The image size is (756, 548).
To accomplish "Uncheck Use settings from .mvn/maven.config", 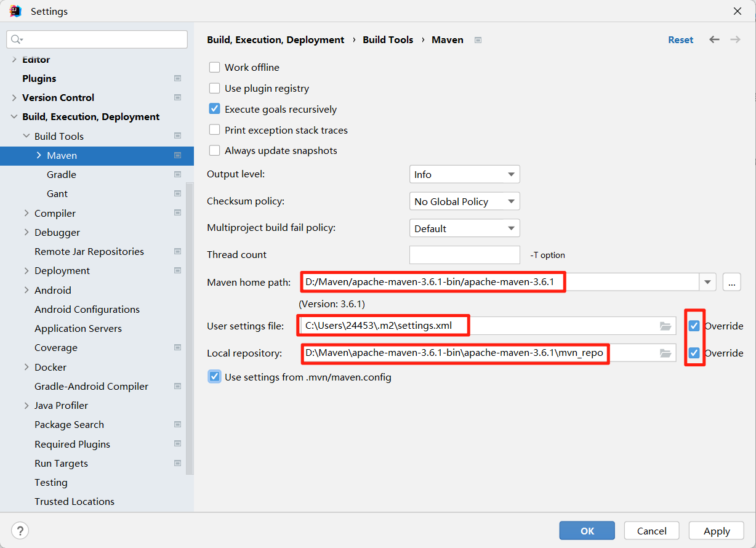I will pos(214,377).
